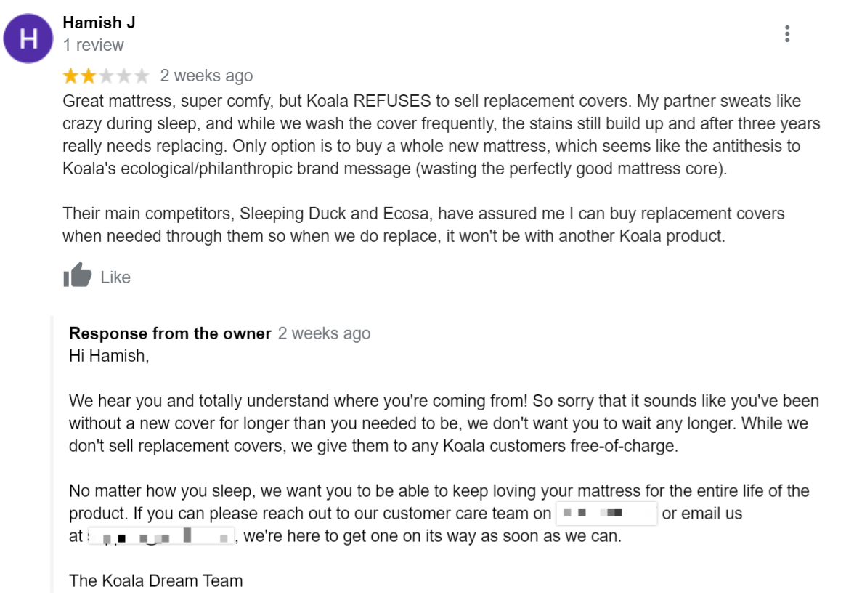Click the review's "2 weeks ago" timestamp
The width and height of the screenshot is (846, 616).
(x=206, y=76)
